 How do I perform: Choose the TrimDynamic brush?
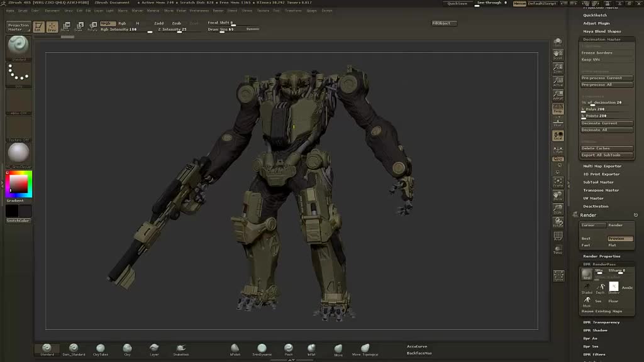(262, 349)
